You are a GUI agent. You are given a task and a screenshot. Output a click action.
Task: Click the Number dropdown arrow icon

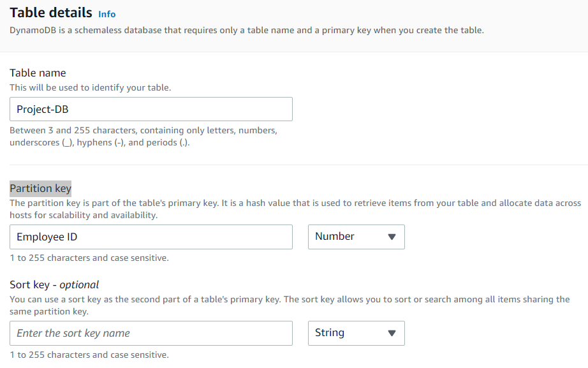(x=392, y=237)
